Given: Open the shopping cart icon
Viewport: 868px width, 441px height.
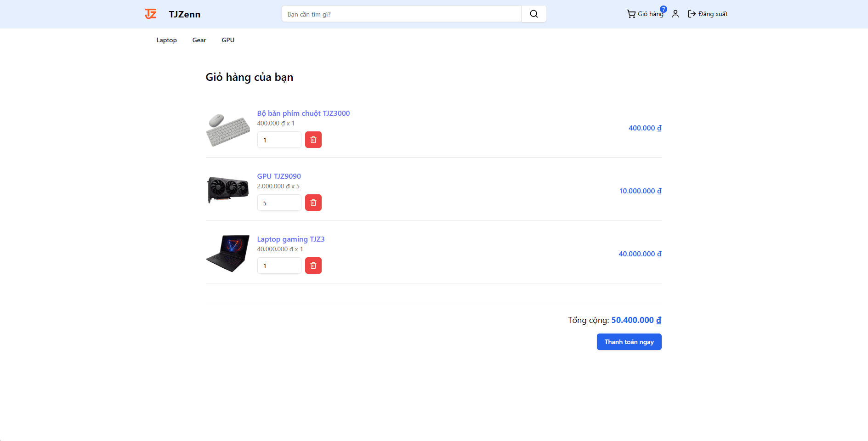Looking at the screenshot, I should (631, 14).
